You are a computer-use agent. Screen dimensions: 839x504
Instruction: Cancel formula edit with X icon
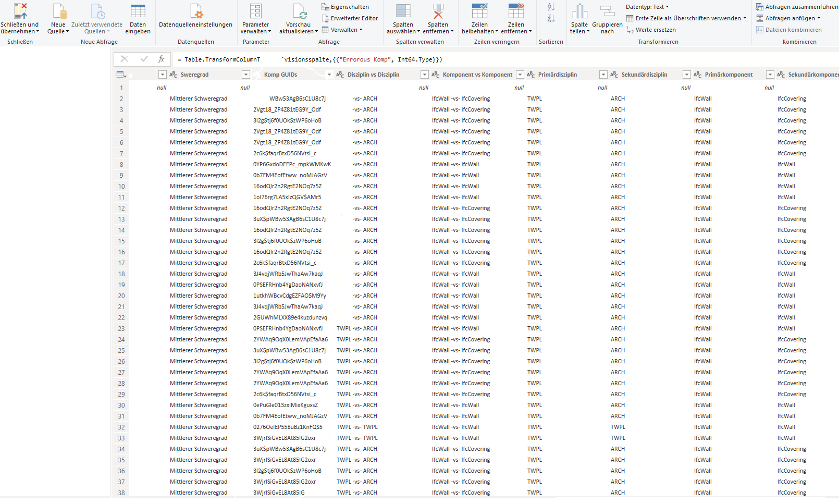coord(124,59)
